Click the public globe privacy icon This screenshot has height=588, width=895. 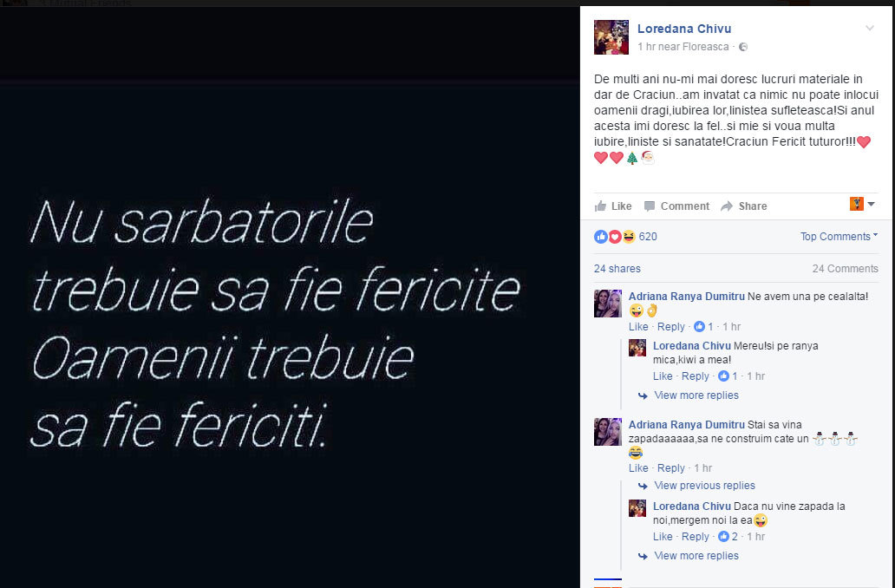(743, 47)
